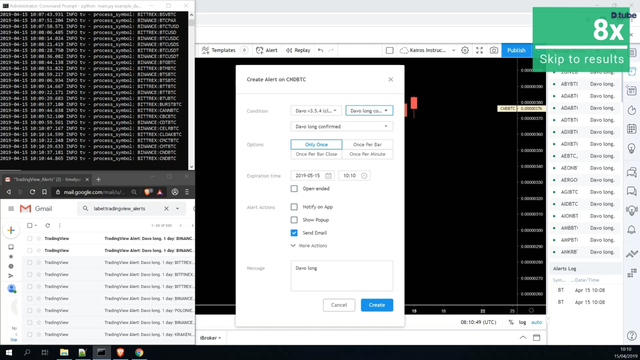This screenshot has height=360, width=640.
Task: Open the expiration date calendar picker
Action: coord(328,176)
